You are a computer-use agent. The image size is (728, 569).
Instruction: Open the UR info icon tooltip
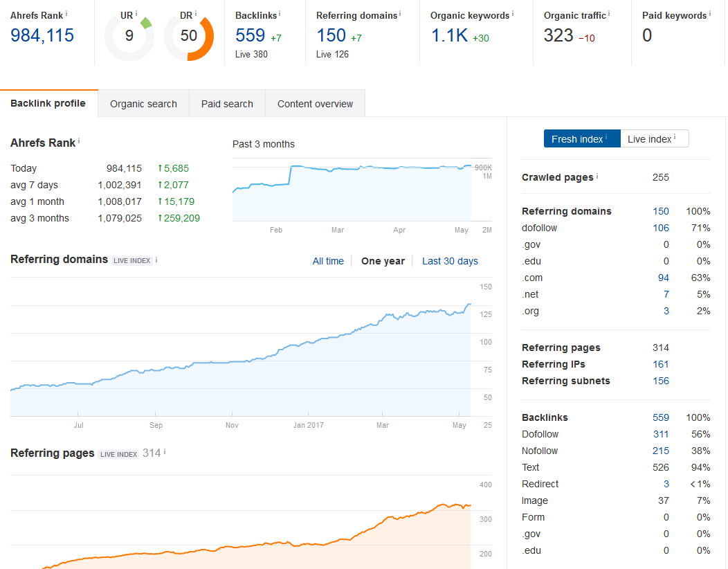(x=136, y=14)
